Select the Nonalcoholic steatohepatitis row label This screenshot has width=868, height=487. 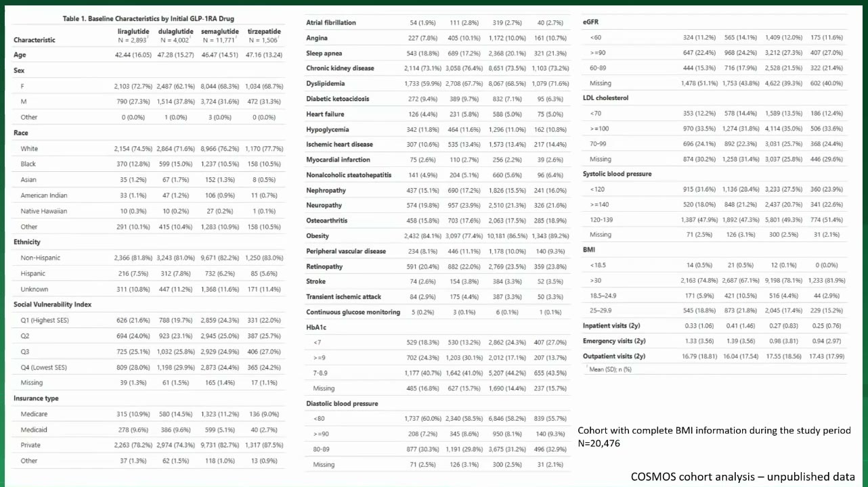tap(349, 175)
